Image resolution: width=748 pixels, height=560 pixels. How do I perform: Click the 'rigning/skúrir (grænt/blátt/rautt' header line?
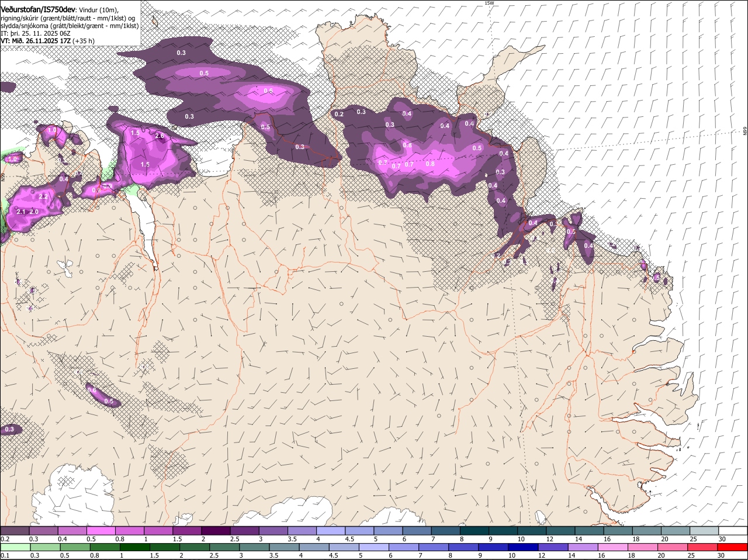tap(68, 18)
